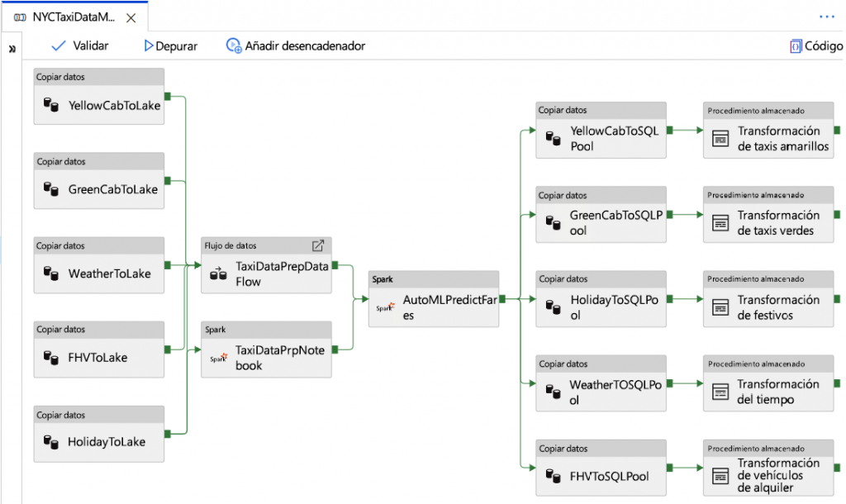846x504 pixels.
Task: Click the FHVToSQLPool copy data icon
Action: point(554,476)
